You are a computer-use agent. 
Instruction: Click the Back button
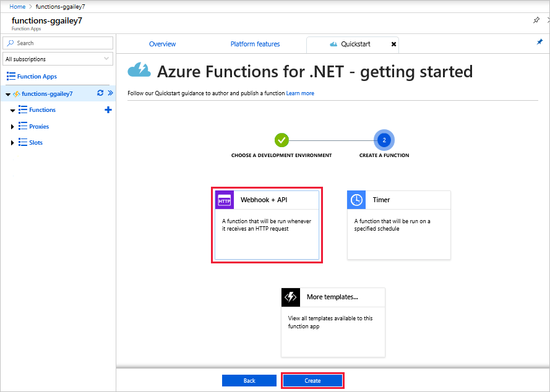[249, 381]
